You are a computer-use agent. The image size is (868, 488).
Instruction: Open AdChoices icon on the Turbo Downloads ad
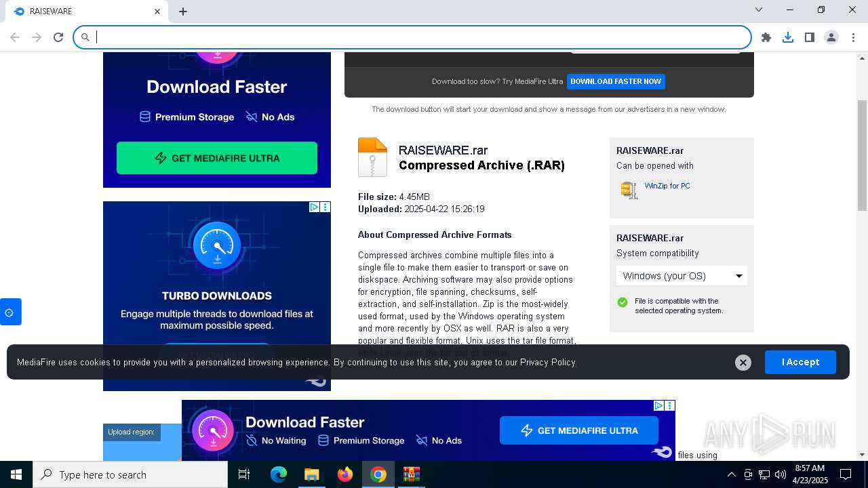point(315,207)
